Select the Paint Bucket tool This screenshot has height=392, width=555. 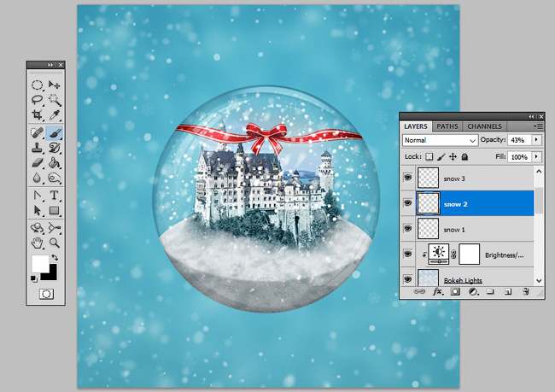tap(54, 162)
